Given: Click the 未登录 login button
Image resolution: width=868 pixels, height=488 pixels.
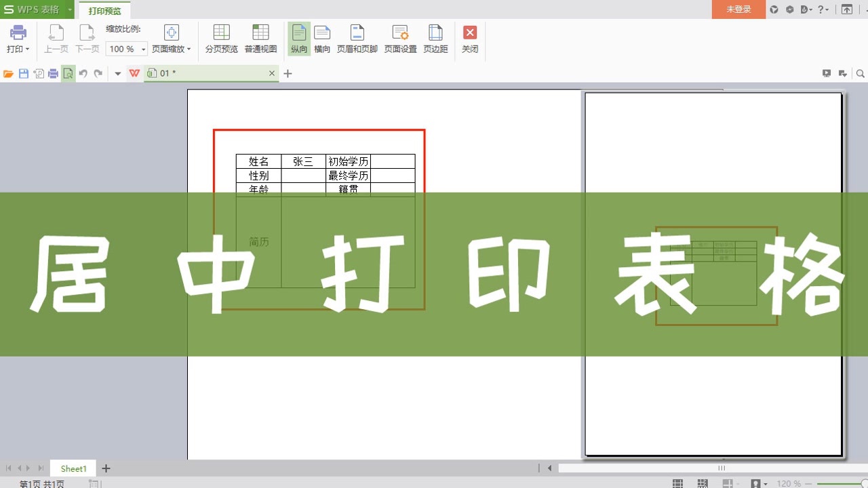Looking at the screenshot, I should tap(738, 9).
